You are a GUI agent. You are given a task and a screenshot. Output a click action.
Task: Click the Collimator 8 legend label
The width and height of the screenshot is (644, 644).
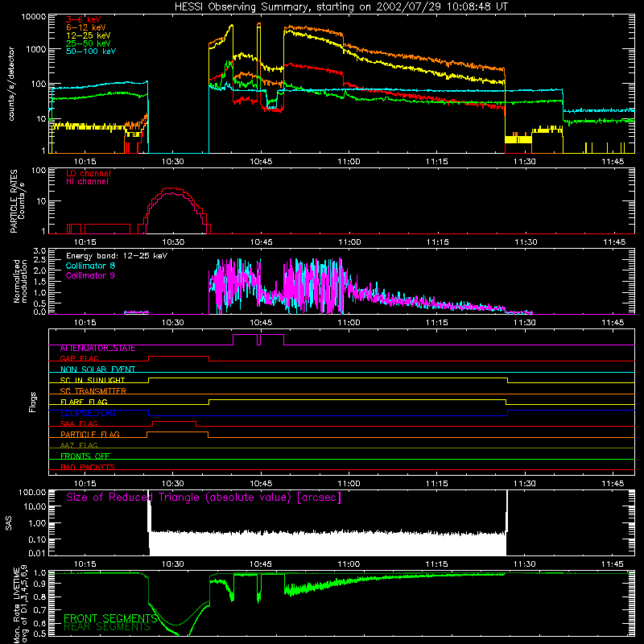point(90,266)
